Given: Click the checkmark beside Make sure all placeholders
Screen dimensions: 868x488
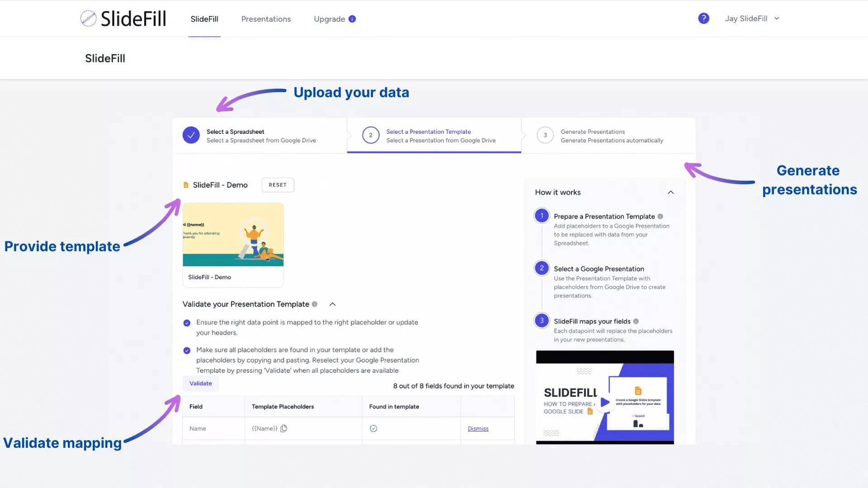Looking at the screenshot, I should click(187, 351).
